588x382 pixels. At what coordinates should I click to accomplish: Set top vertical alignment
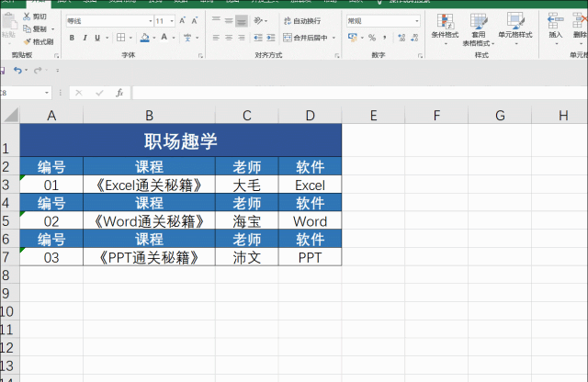[216, 20]
